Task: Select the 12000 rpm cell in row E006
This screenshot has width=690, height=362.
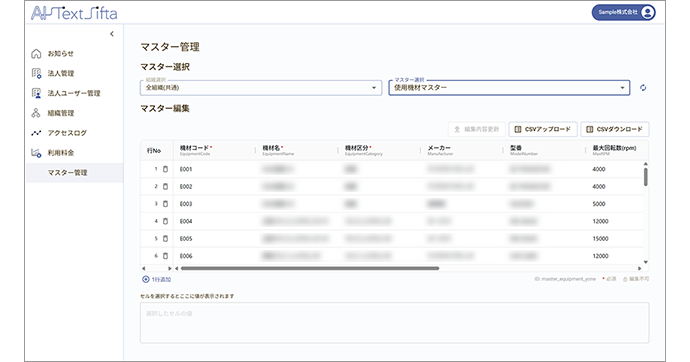Action: click(614, 256)
